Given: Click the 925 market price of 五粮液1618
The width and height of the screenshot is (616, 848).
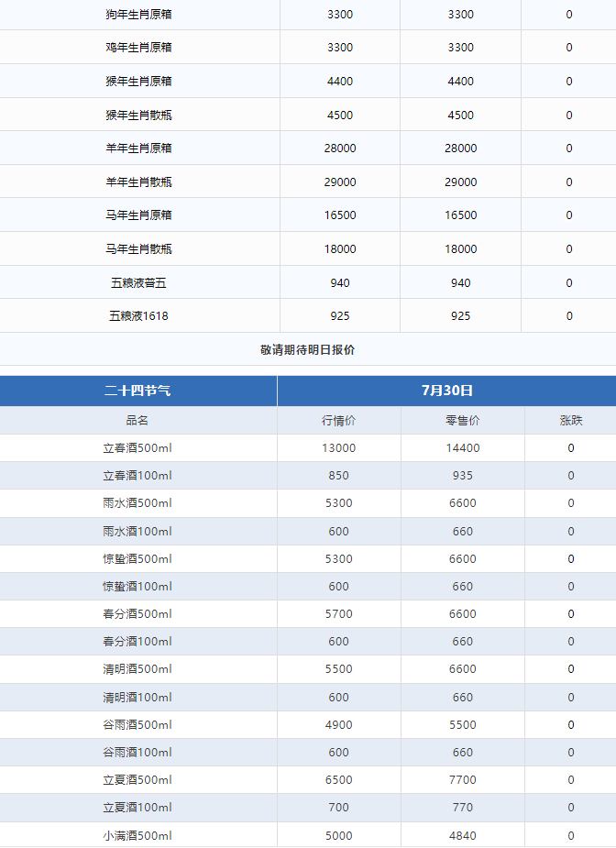Looking at the screenshot, I should (340, 316).
